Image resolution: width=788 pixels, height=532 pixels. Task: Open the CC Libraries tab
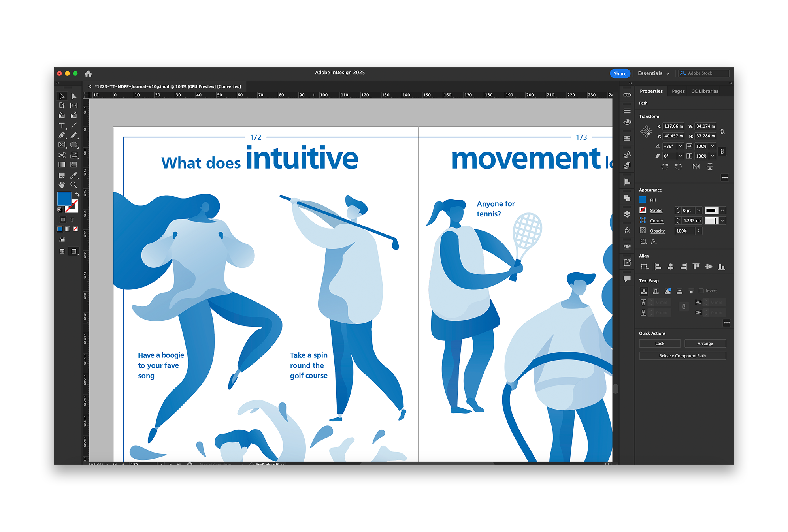705,91
